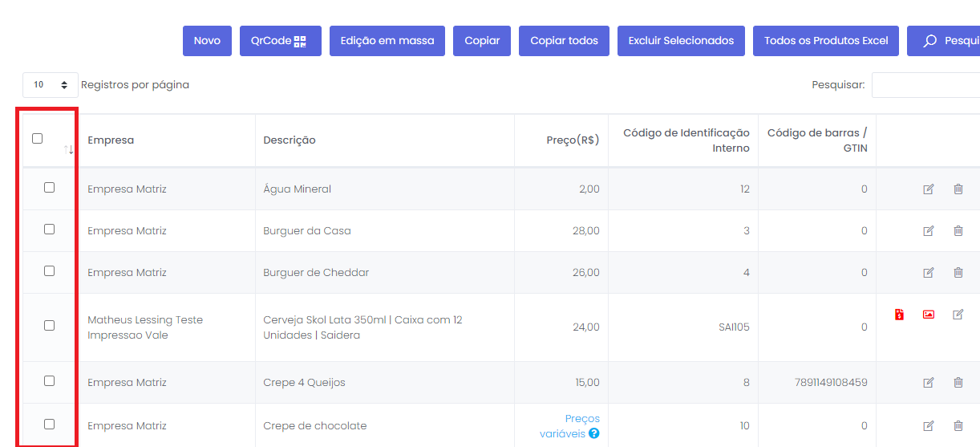Click the edit icon for Água Mineral

[x=929, y=189]
